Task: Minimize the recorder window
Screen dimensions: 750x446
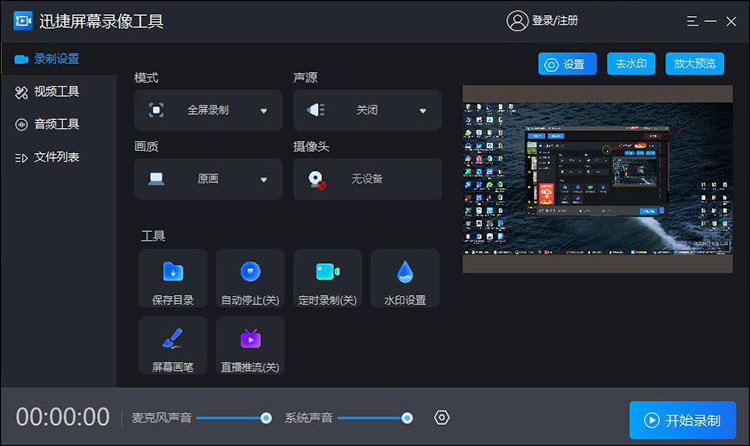Action: click(x=711, y=21)
